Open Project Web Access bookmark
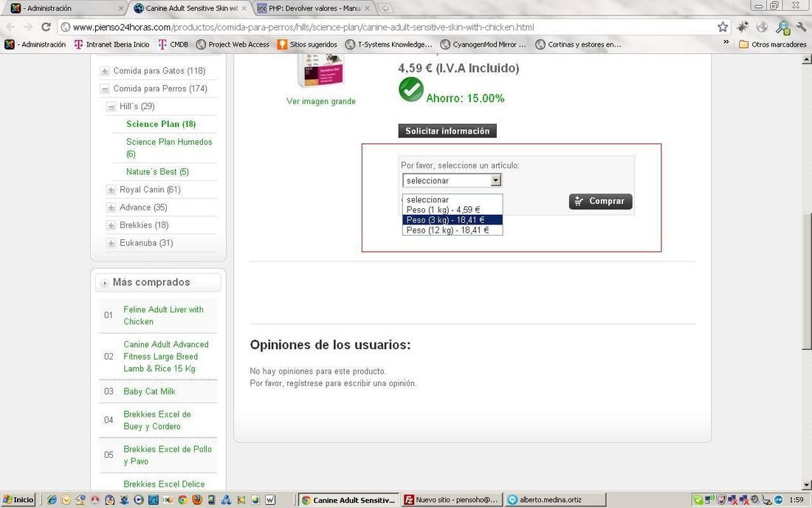812x508 pixels. [x=233, y=44]
